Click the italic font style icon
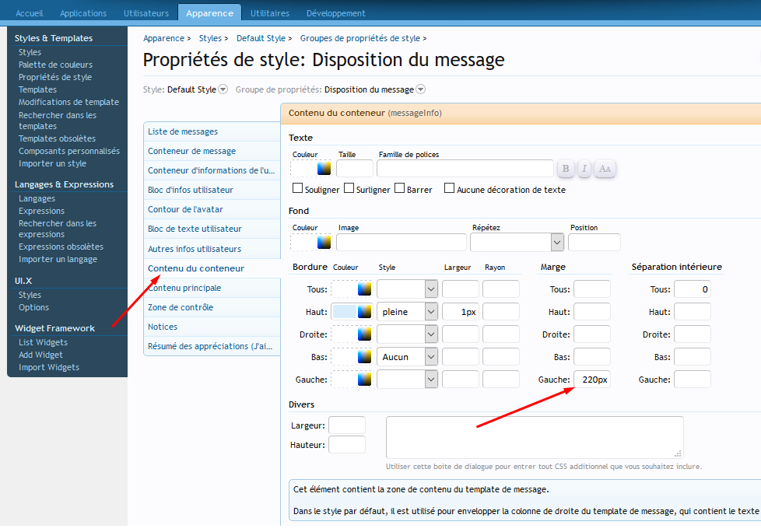The height and width of the screenshot is (532, 761). pos(584,169)
